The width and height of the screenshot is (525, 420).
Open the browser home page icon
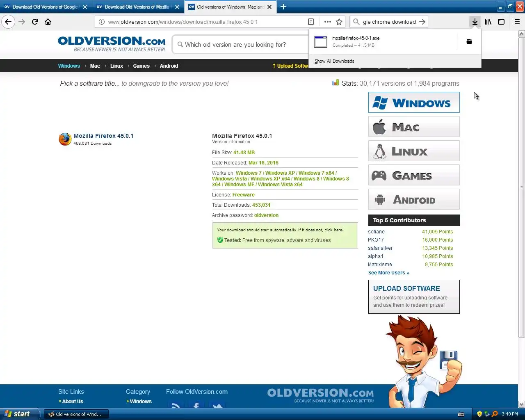pos(48,22)
